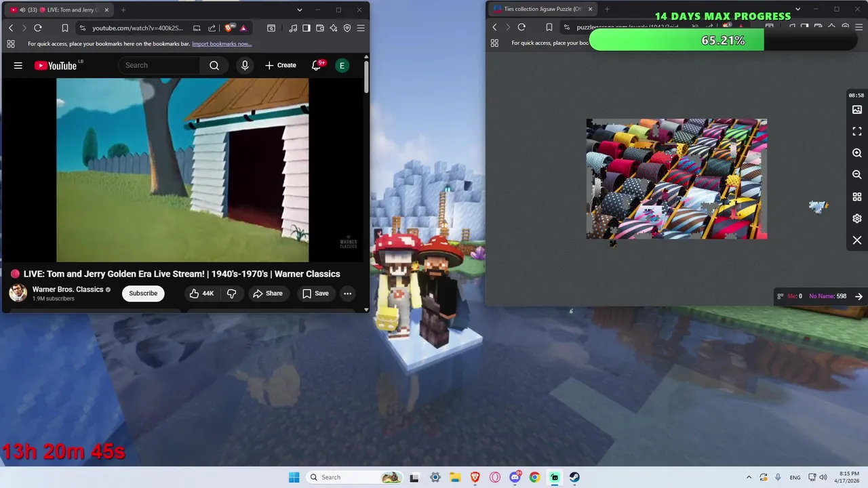Screen dimensions: 868x488
Task: Like the video with 44K likes
Action: click(x=201, y=293)
